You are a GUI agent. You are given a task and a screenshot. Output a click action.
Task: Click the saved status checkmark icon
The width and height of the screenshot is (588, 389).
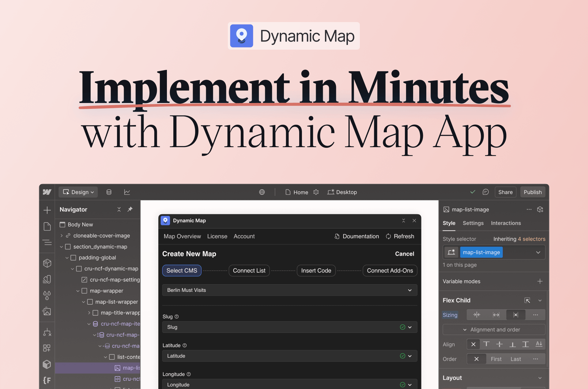pos(473,192)
